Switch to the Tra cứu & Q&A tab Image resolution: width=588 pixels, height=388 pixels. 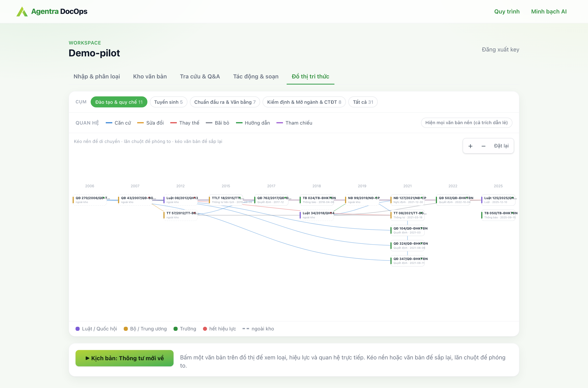click(x=200, y=76)
